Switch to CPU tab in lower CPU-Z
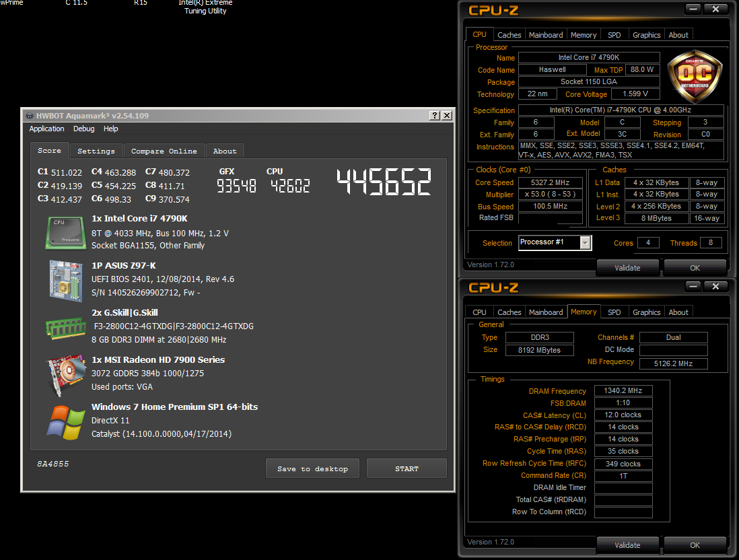 point(479,312)
